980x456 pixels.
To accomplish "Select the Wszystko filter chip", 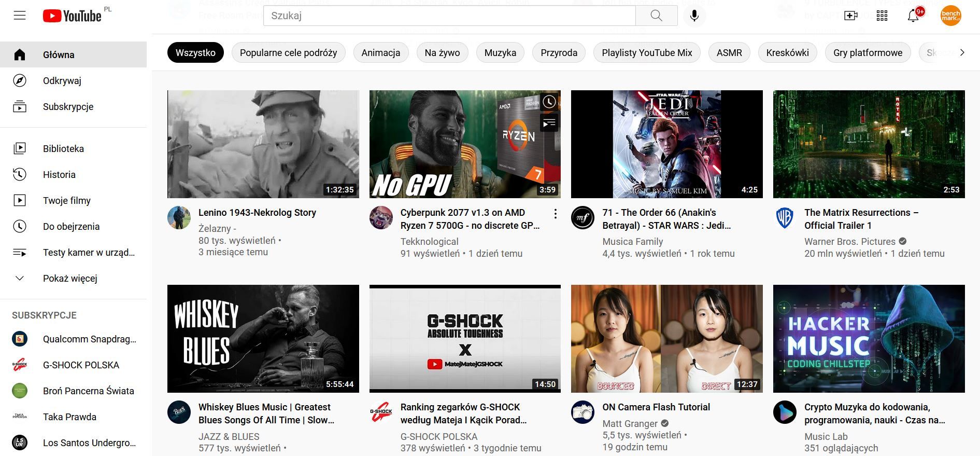I will tap(195, 52).
